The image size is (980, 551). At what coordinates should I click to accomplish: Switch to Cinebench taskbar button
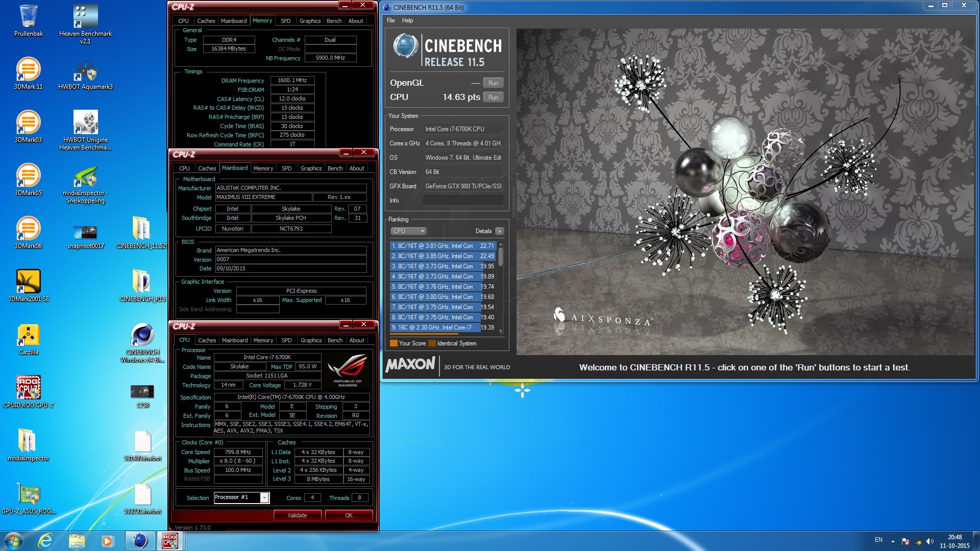pyautogui.click(x=140, y=541)
